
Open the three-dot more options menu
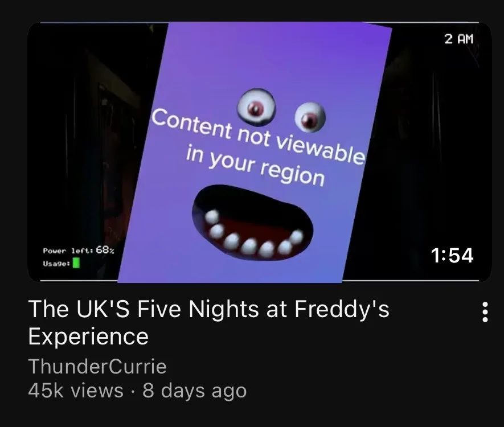(x=485, y=311)
